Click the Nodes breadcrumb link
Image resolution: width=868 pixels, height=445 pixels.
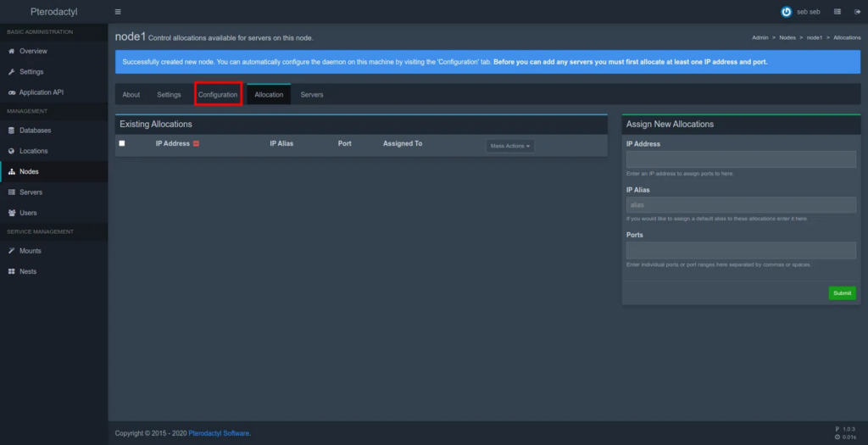pyautogui.click(x=787, y=37)
